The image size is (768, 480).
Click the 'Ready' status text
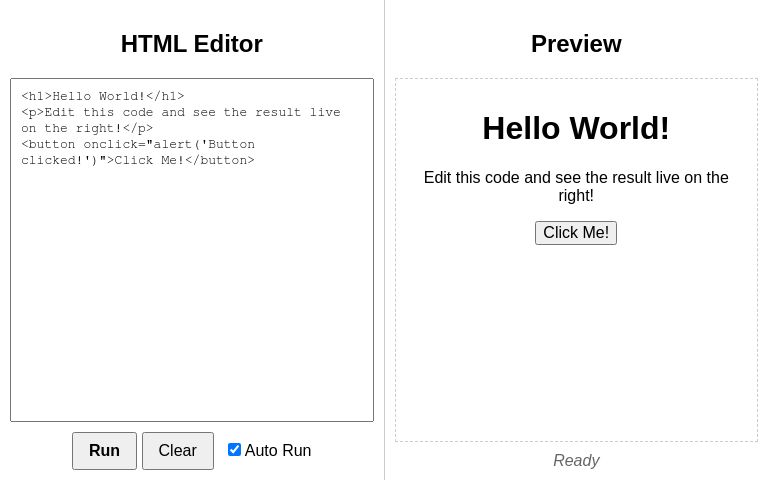pos(576,460)
